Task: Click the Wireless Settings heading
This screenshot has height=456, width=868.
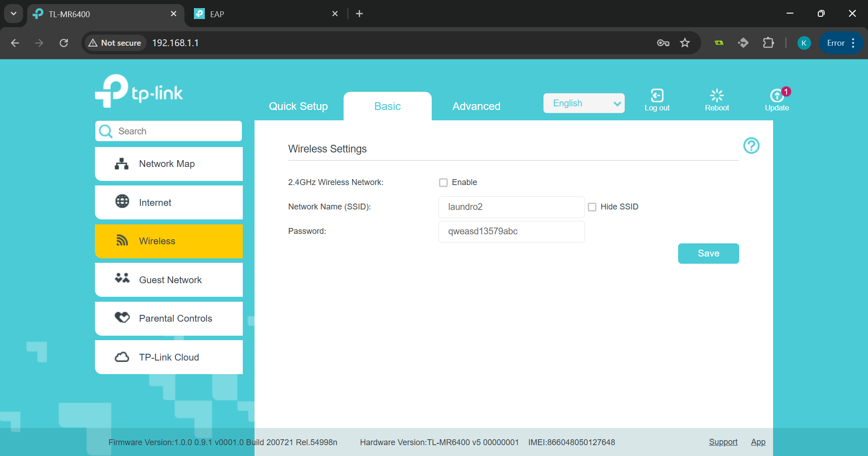Action: pos(327,149)
